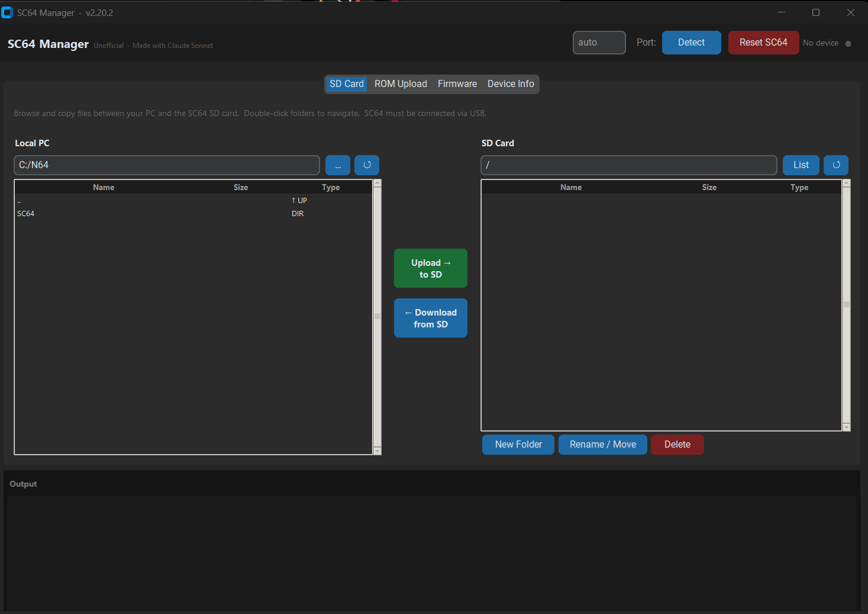This screenshot has width=868, height=614.
Task: Click the SC64 Manager app icon in title bar
Action: [x=7, y=12]
